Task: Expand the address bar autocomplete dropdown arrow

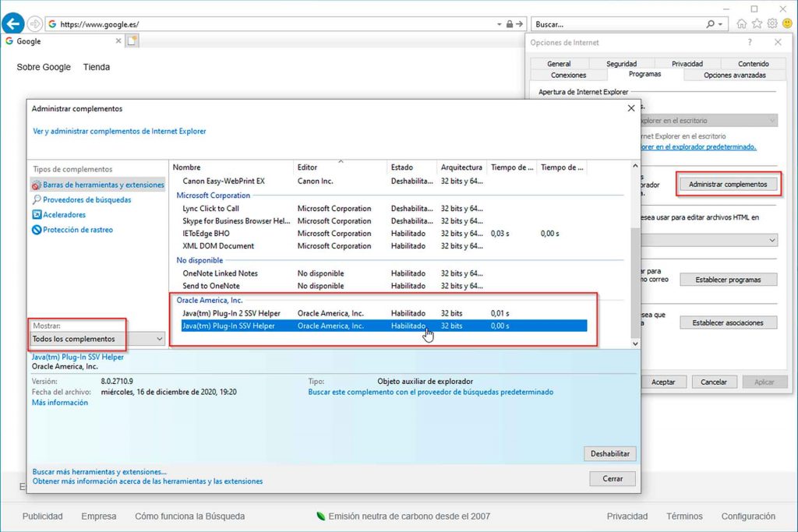Action: point(499,24)
